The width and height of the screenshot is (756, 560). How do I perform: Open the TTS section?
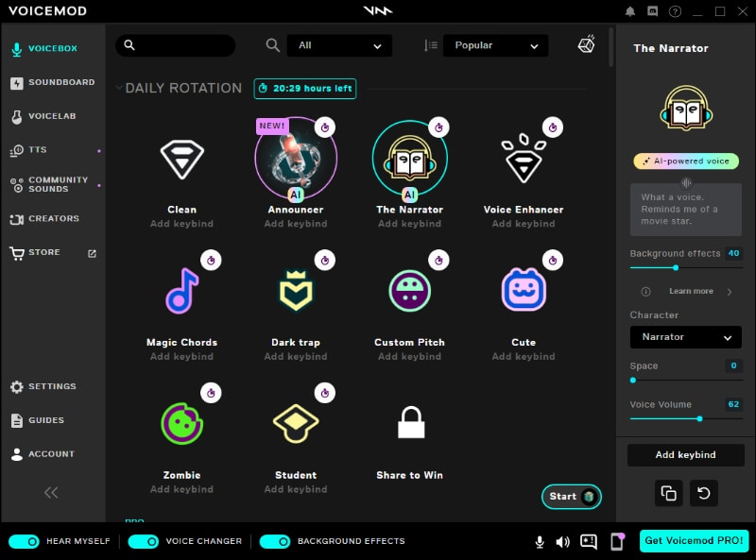click(29, 150)
